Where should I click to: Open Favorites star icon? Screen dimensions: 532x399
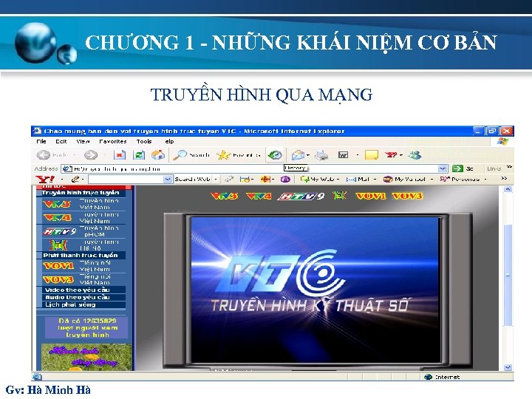point(223,155)
